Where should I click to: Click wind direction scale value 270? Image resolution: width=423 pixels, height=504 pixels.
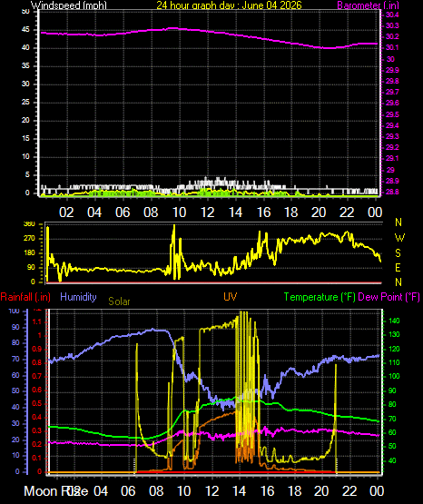[x=29, y=239]
